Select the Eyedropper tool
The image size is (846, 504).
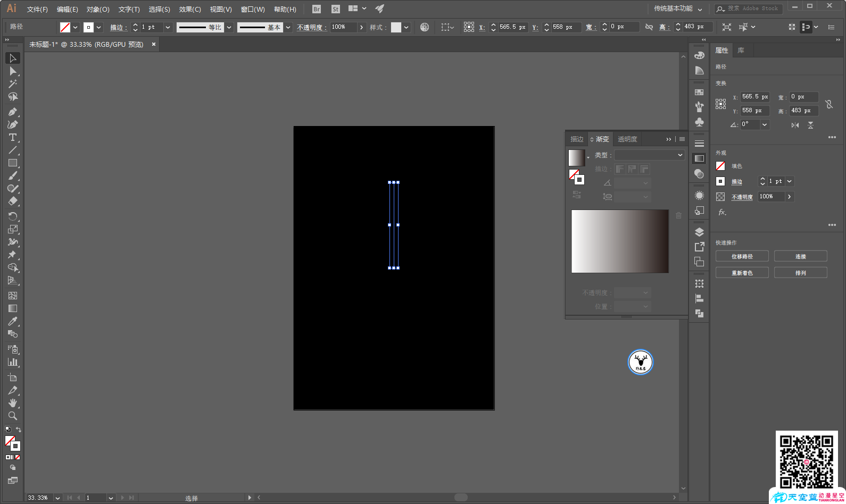click(x=13, y=321)
